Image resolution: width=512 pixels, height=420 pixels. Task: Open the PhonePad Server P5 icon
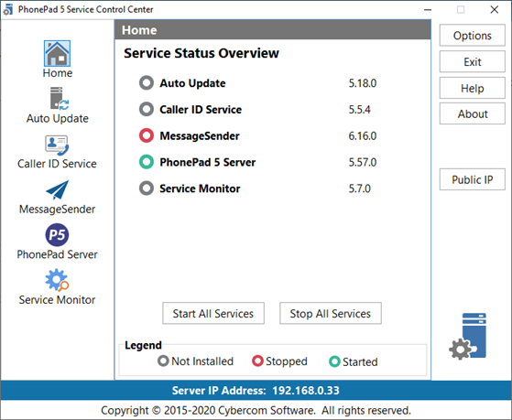(57, 235)
